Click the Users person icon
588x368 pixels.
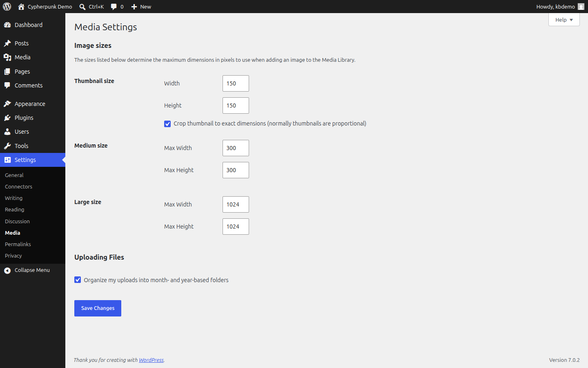tap(7, 132)
